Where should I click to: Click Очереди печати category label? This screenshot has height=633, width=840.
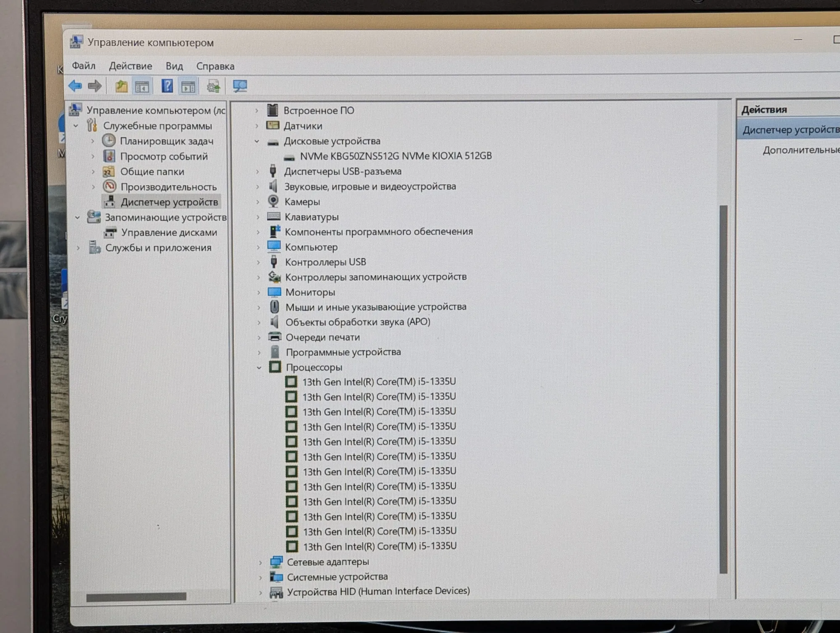(323, 337)
